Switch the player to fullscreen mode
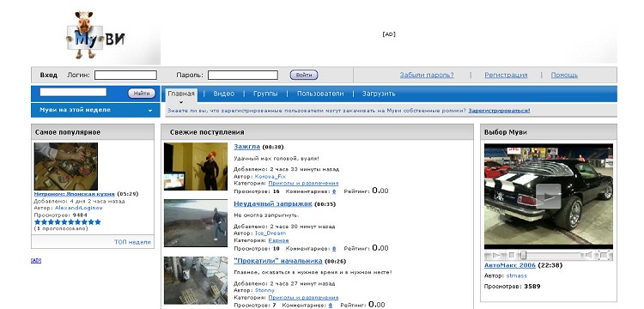This screenshot has width=644, height=309. tap(605, 255)
